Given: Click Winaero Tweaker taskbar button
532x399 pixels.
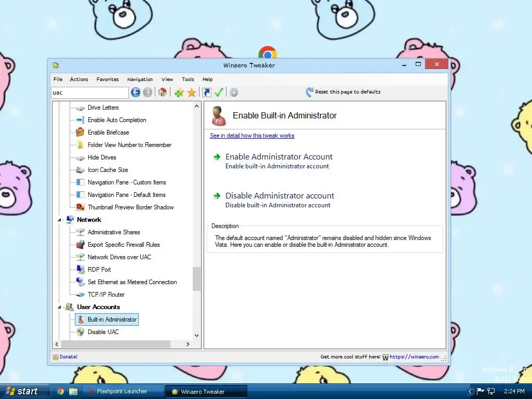Looking at the screenshot, I should pos(206,391).
